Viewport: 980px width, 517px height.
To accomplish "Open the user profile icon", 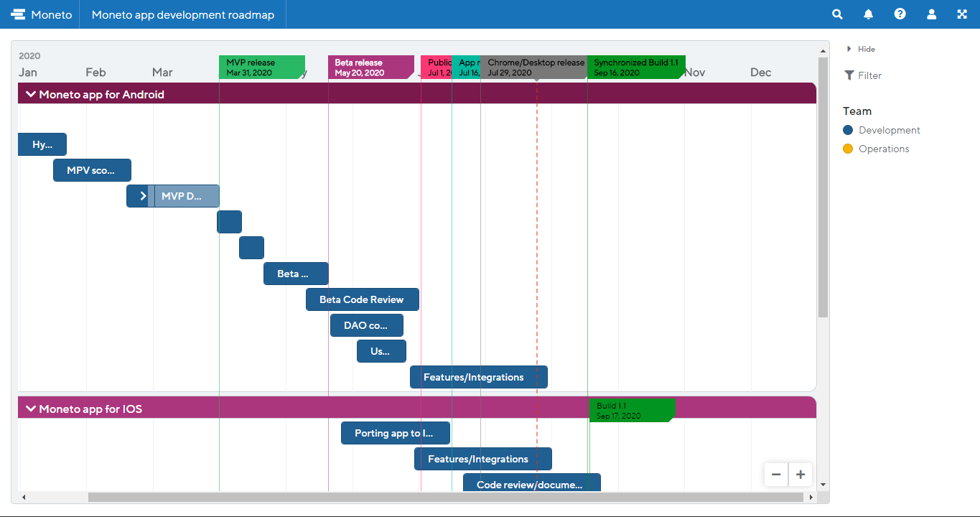I will pyautogui.click(x=932, y=14).
